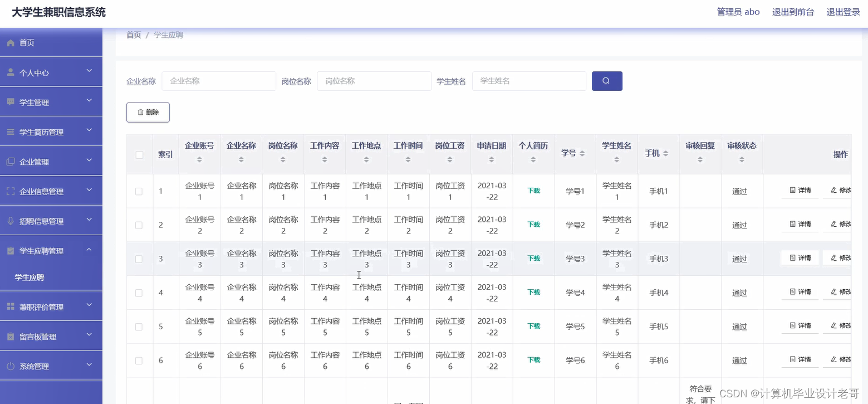
Task: Download resume in row 4
Action: [x=534, y=292]
